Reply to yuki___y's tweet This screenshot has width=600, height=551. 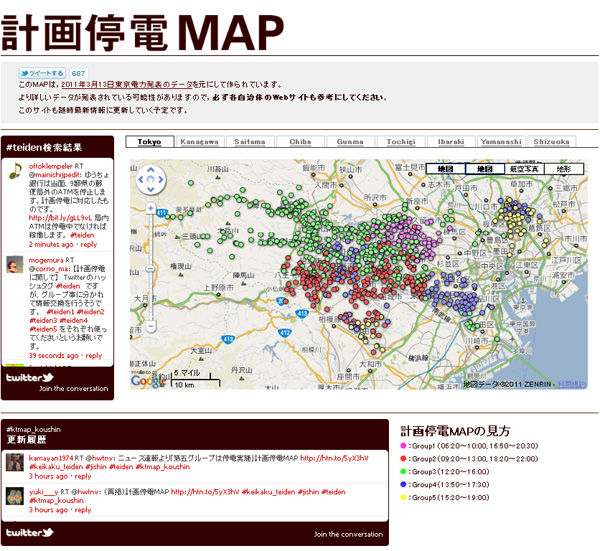click(83, 510)
